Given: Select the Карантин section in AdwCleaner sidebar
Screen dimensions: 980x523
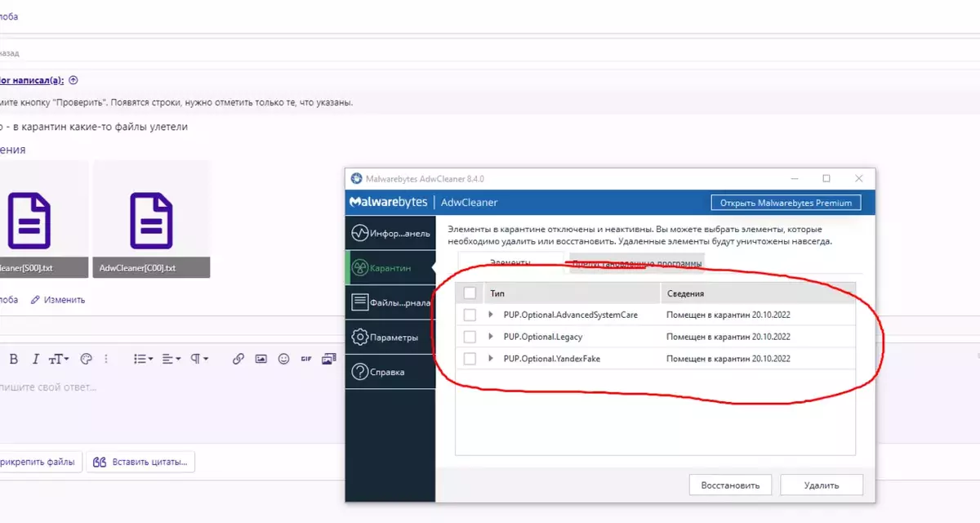Looking at the screenshot, I should click(x=390, y=267).
